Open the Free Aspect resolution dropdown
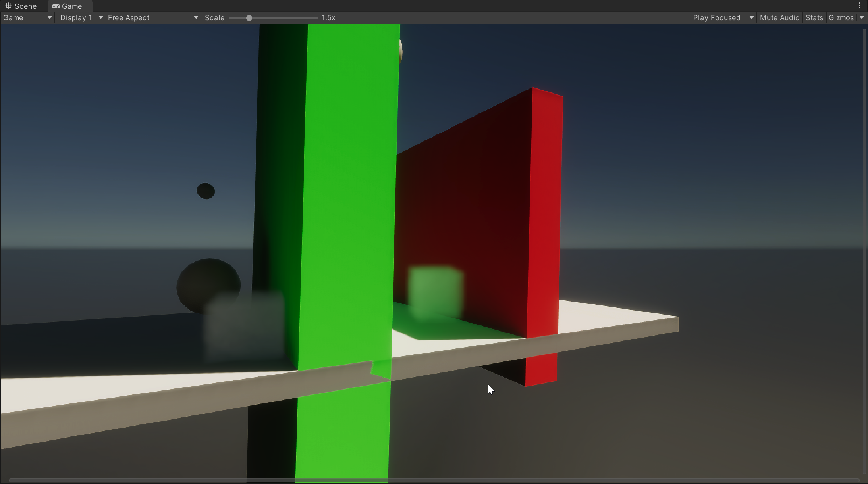This screenshot has width=868, height=484. [x=152, y=18]
